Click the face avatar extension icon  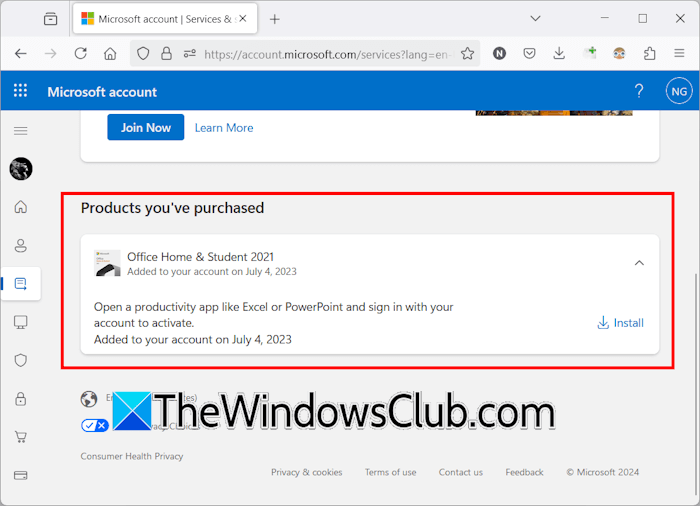tap(619, 54)
